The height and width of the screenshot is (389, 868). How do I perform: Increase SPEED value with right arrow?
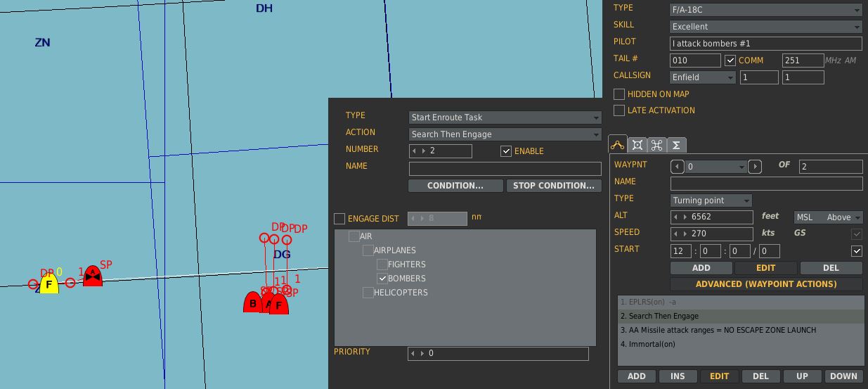(x=685, y=234)
